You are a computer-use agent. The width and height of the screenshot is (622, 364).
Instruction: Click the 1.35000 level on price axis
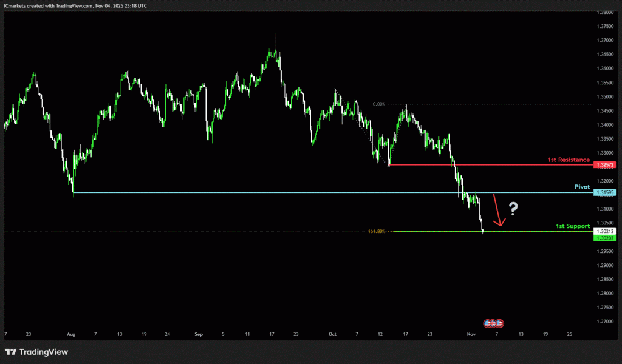605,96
